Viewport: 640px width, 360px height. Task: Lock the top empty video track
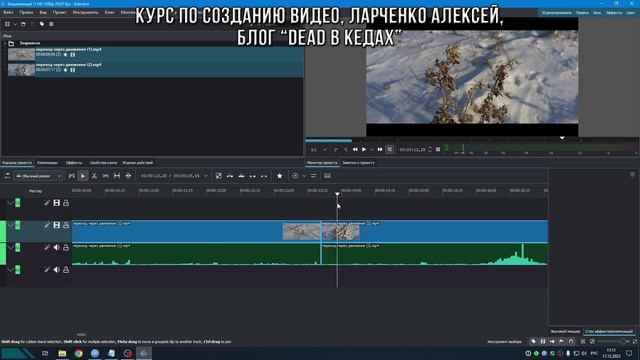[x=66, y=203]
